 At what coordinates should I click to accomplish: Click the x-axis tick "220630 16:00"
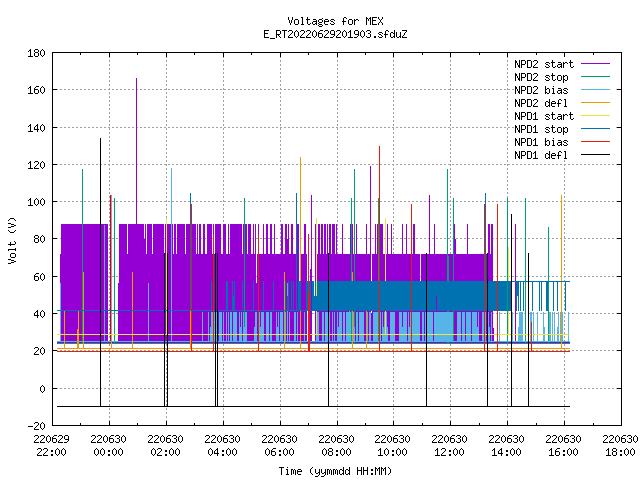564,446
